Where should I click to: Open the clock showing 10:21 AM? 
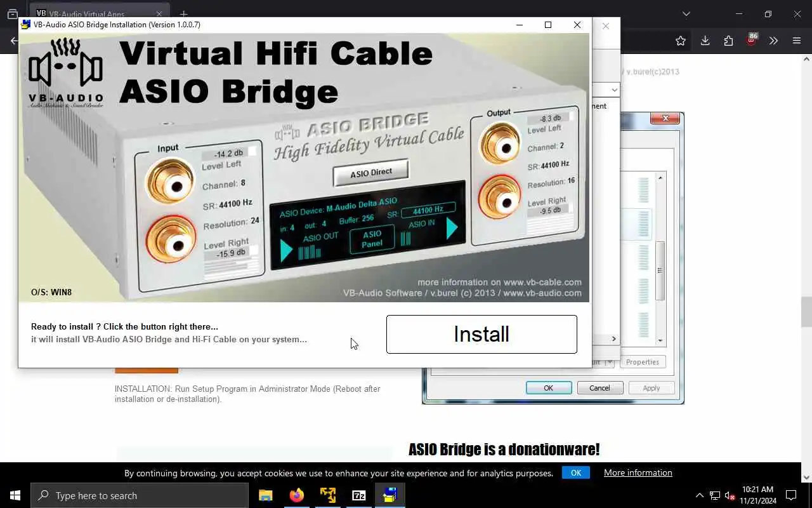point(757,495)
